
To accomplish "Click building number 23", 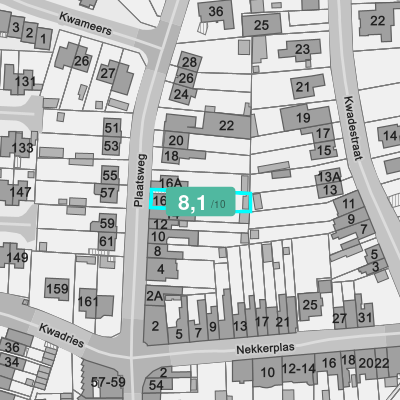I will (302, 49).
